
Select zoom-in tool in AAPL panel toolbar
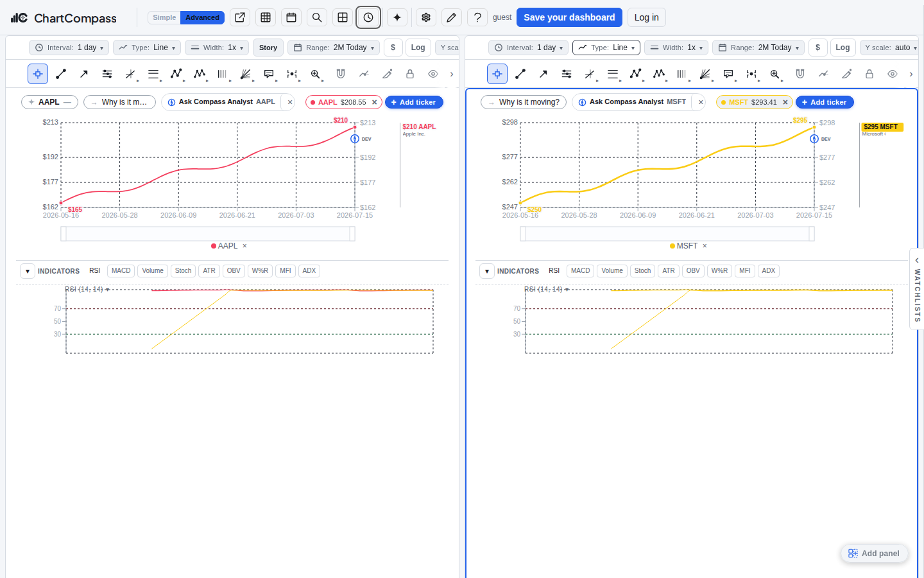coord(315,74)
